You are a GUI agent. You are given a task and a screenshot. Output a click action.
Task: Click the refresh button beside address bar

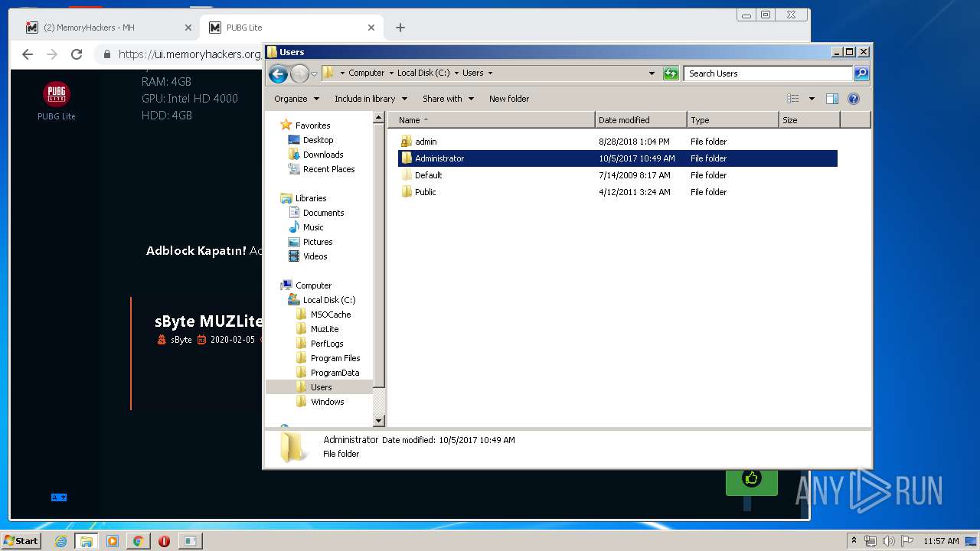coord(671,73)
